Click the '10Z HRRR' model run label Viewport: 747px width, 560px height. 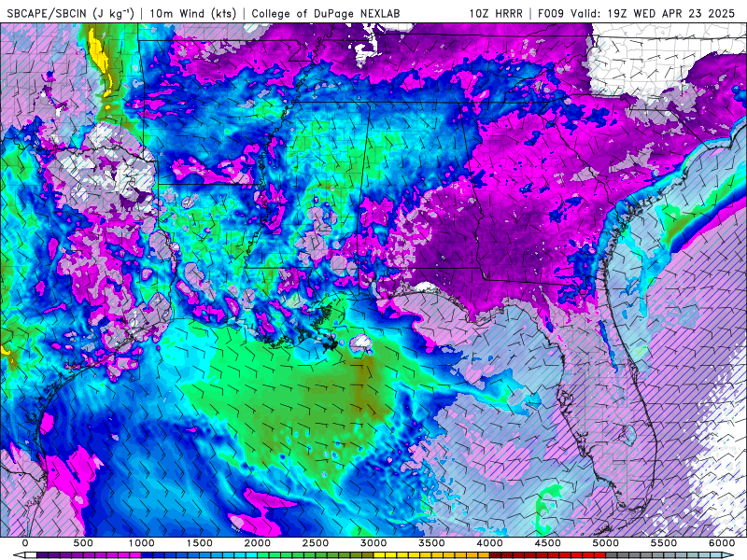coord(496,13)
